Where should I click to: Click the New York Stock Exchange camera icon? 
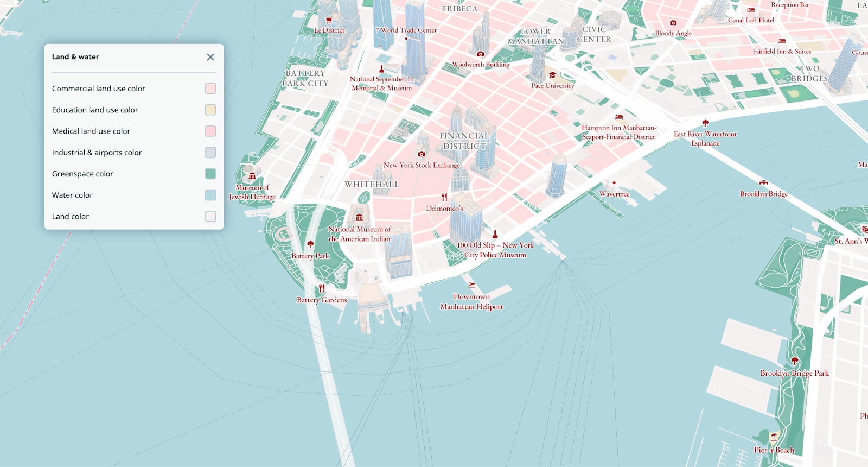click(422, 154)
